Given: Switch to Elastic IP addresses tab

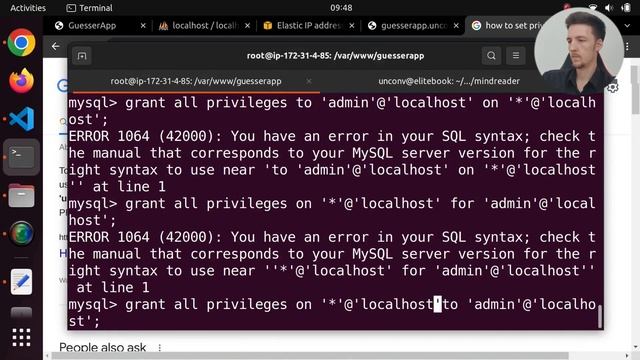Looking at the screenshot, I should 309,26.
